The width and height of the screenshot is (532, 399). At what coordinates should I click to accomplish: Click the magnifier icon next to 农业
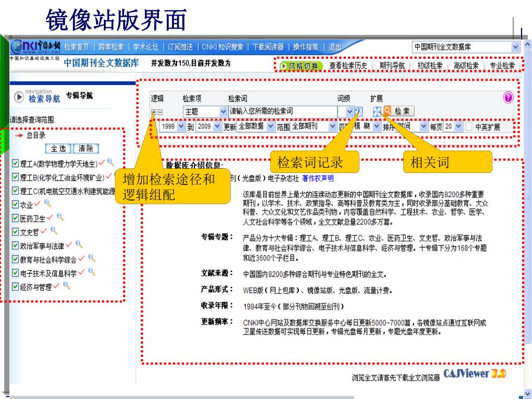tap(48, 203)
